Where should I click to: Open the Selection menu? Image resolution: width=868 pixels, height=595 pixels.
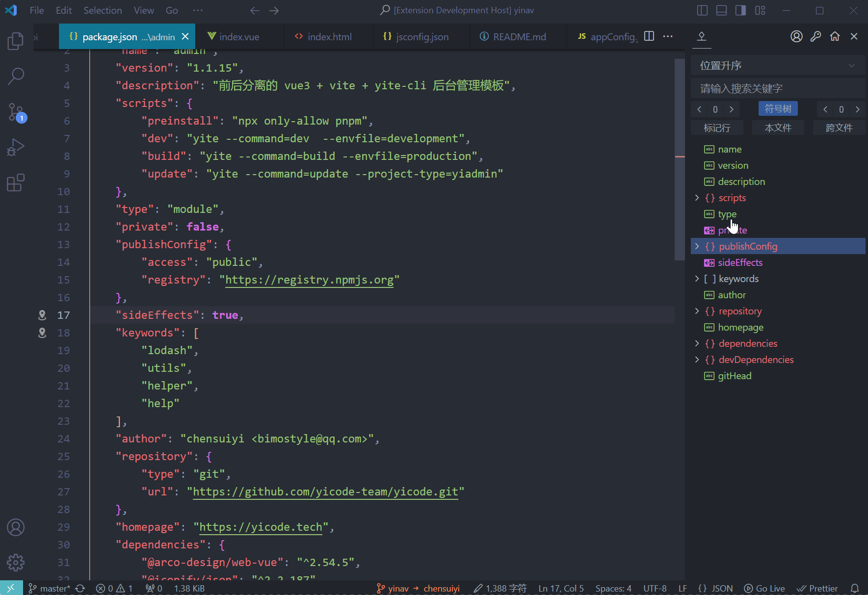pyautogui.click(x=103, y=10)
